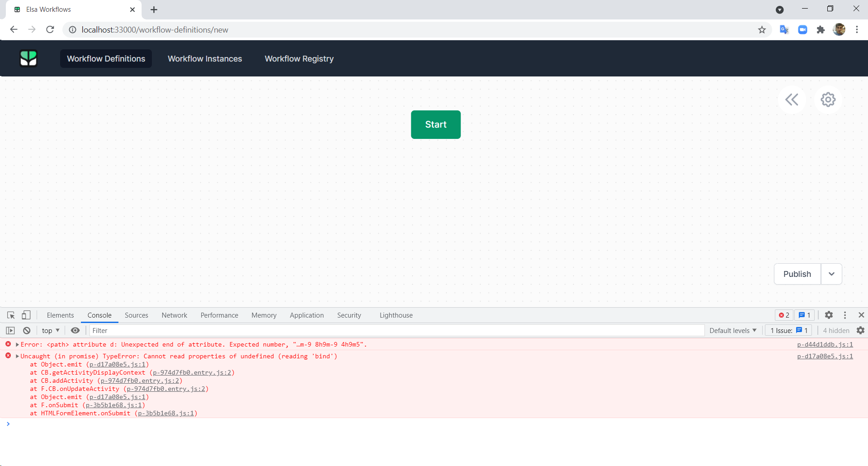Click the Start activity button

tap(435, 124)
